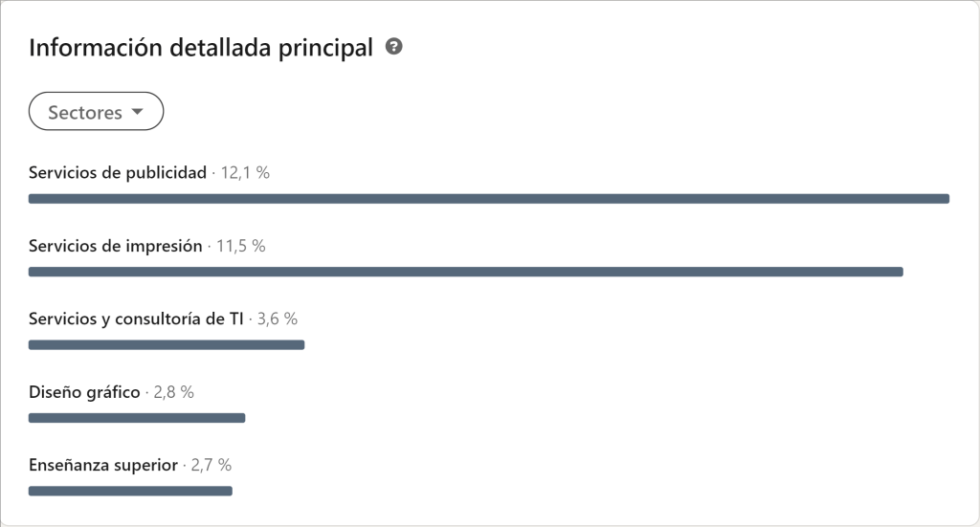The image size is (980, 527).
Task: Click the arrow inside Sectores button
Action: click(137, 112)
